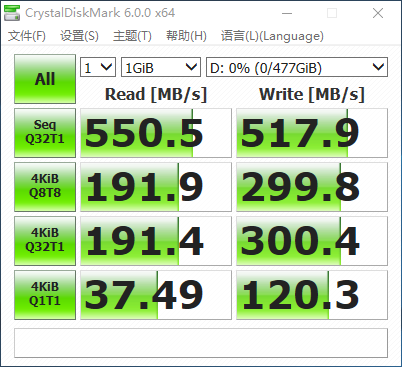Start the Seq Q32T1 test
This screenshot has width=403, height=368.
click(45, 133)
